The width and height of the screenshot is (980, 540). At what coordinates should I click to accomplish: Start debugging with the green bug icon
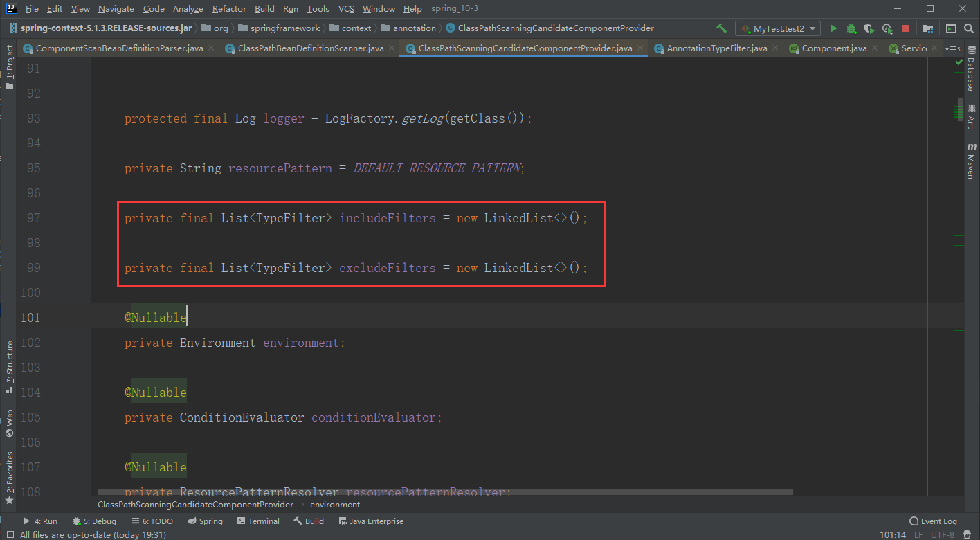[851, 28]
